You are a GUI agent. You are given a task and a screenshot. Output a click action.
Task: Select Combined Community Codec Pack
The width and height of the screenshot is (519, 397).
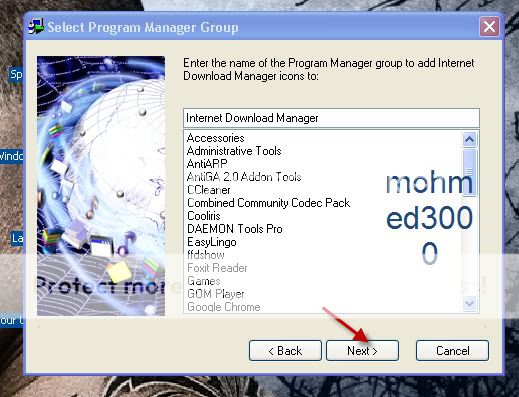[x=268, y=203]
